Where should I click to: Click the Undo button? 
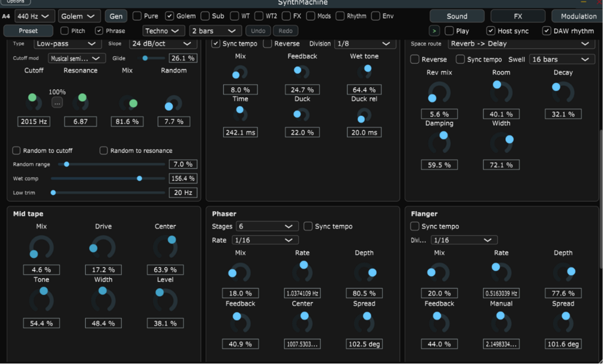258,31
